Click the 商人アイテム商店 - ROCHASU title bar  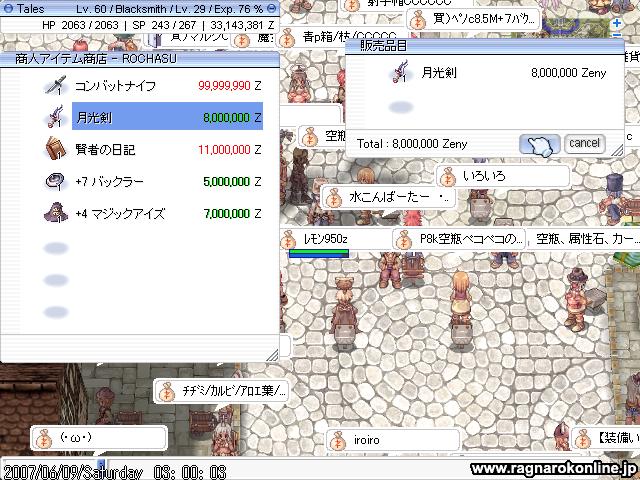tap(140, 59)
